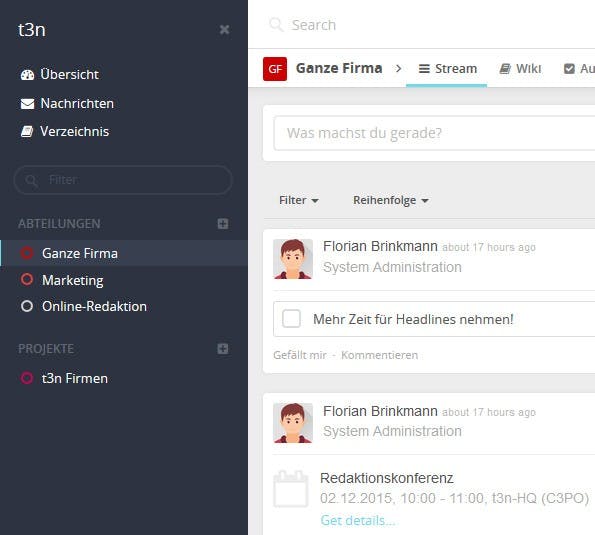Click Florian Brinkmann avatar on Redaktionskonferenz post
This screenshot has width=595, height=535.
click(293, 423)
